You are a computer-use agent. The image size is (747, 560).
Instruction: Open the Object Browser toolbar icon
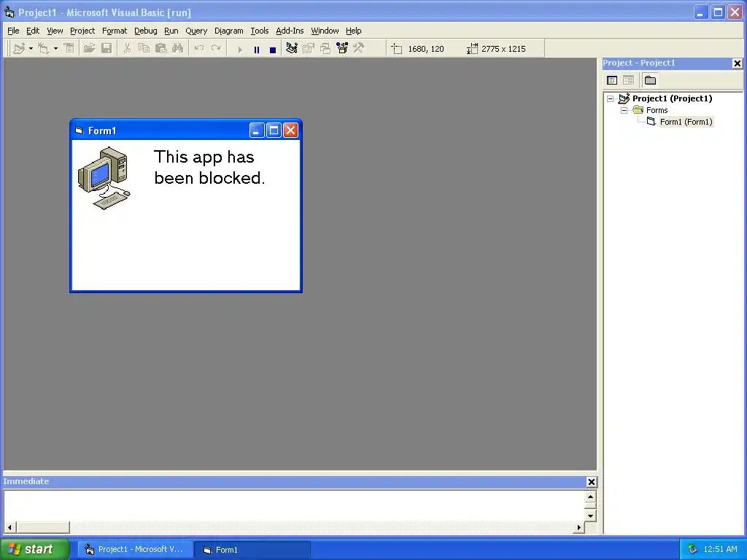coord(342,48)
